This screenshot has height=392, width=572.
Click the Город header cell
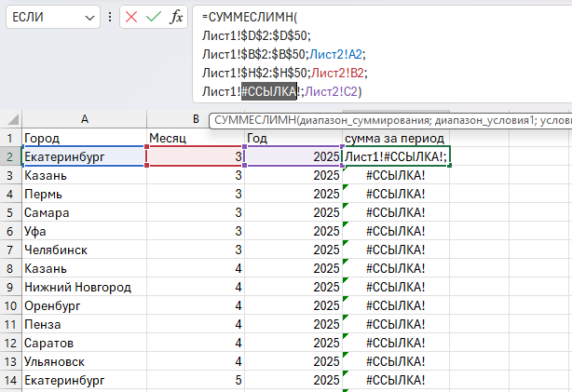coord(84,139)
